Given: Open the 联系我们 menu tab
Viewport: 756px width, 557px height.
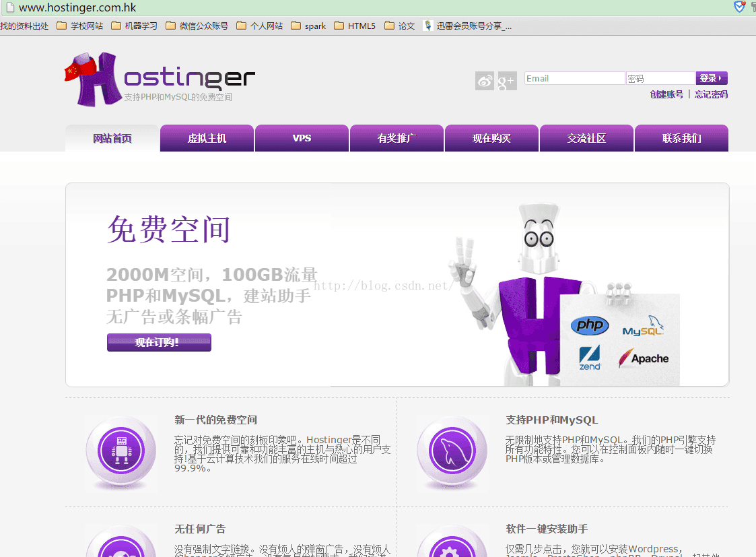Looking at the screenshot, I should pos(682,138).
